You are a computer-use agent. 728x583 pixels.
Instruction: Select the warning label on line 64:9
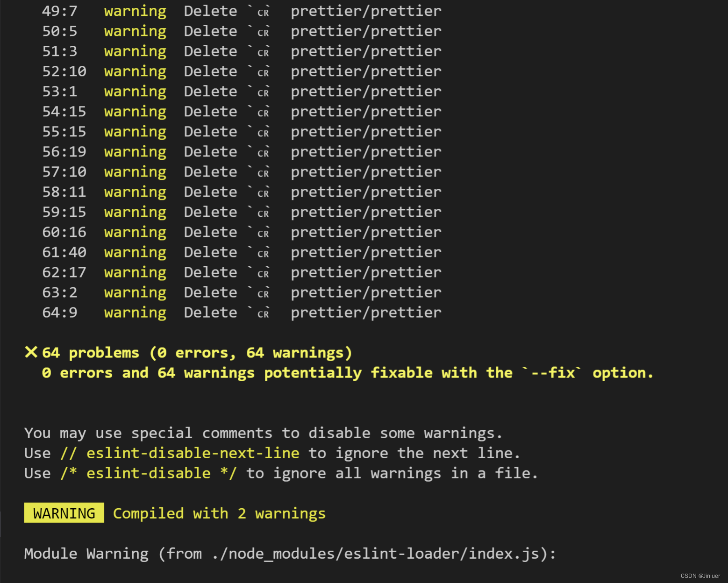(135, 312)
